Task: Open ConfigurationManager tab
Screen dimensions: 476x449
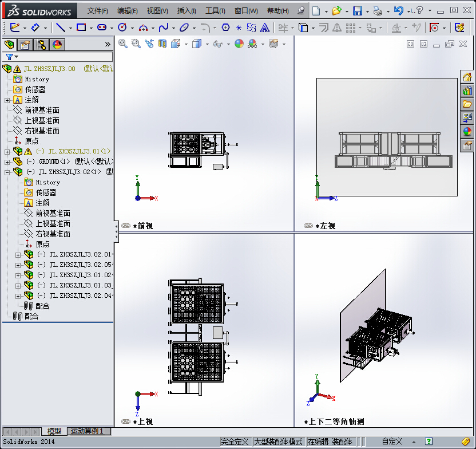Action: click(x=41, y=45)
